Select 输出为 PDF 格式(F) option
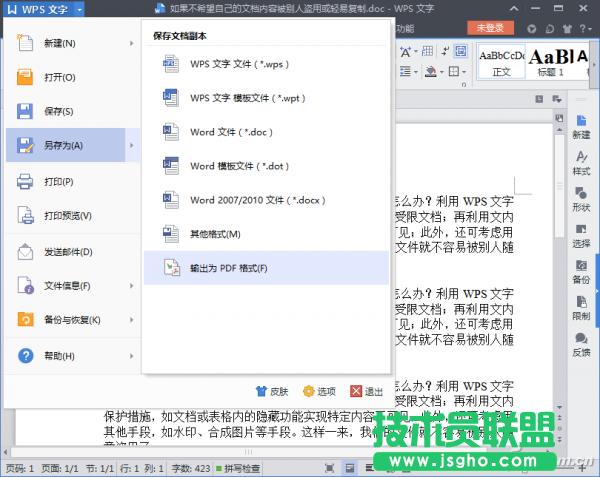 click(x=228, y=268)
